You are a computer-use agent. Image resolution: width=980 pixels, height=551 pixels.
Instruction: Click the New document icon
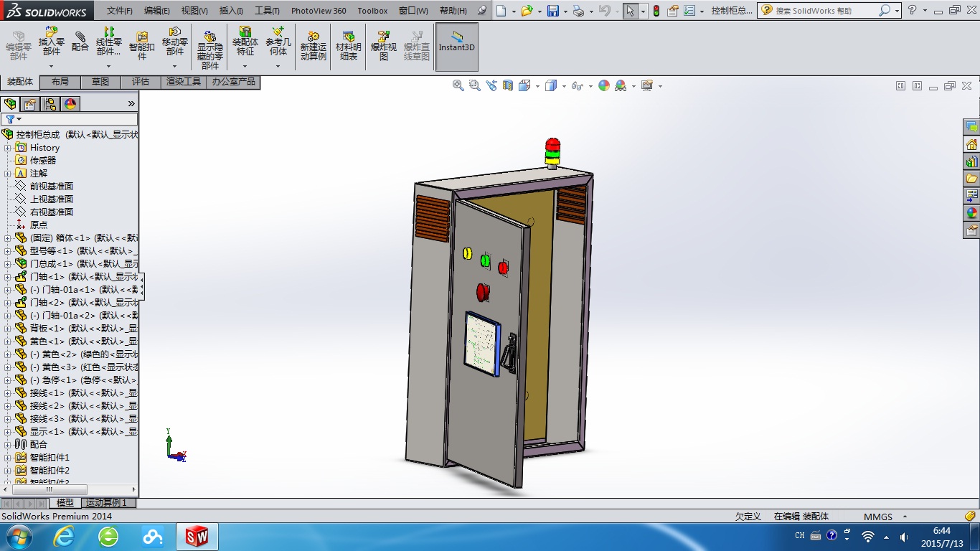pyautogui.click(x=501, y=11)
